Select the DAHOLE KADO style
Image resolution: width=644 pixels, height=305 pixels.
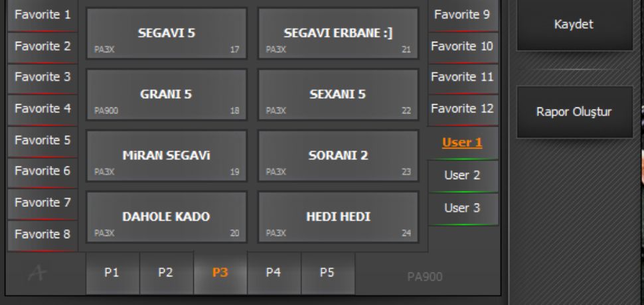point(166,217)
